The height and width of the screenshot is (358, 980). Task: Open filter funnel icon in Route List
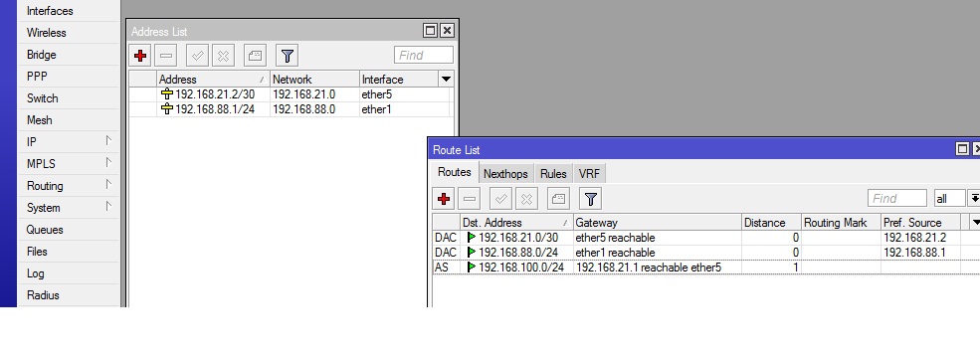(x=591, y=199)
